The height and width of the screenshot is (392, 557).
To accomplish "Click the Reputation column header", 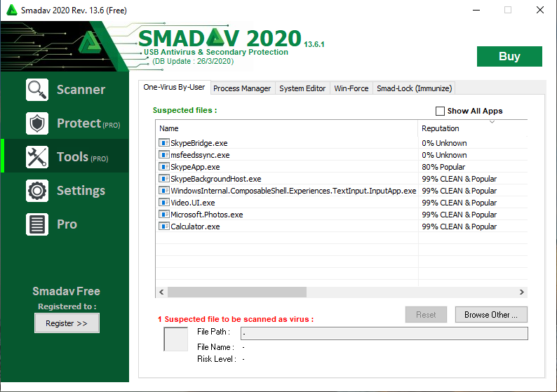I will (473, 128).
